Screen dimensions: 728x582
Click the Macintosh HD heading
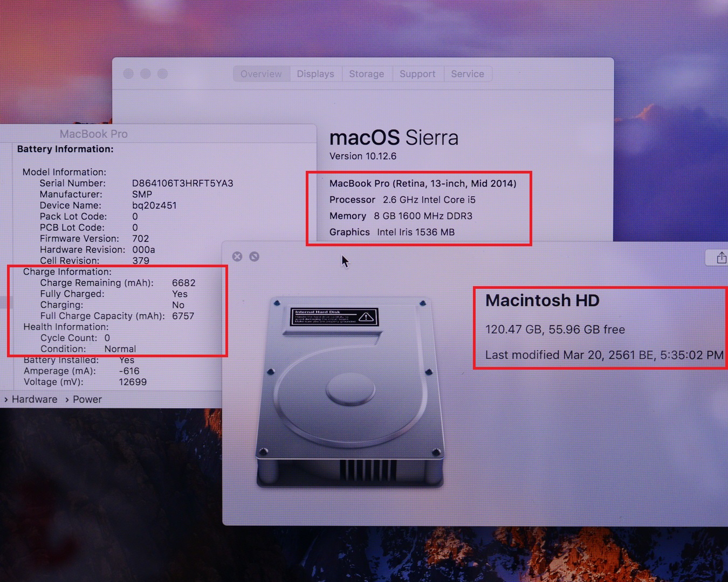[542, 300]
